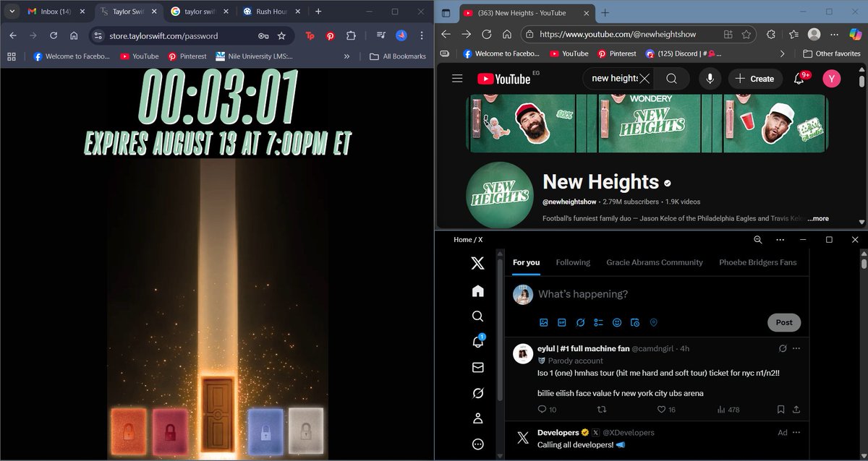This screenshot has height=461, width=868.
Task: Open the All Bookmarks folder
Action: point(397,56)
